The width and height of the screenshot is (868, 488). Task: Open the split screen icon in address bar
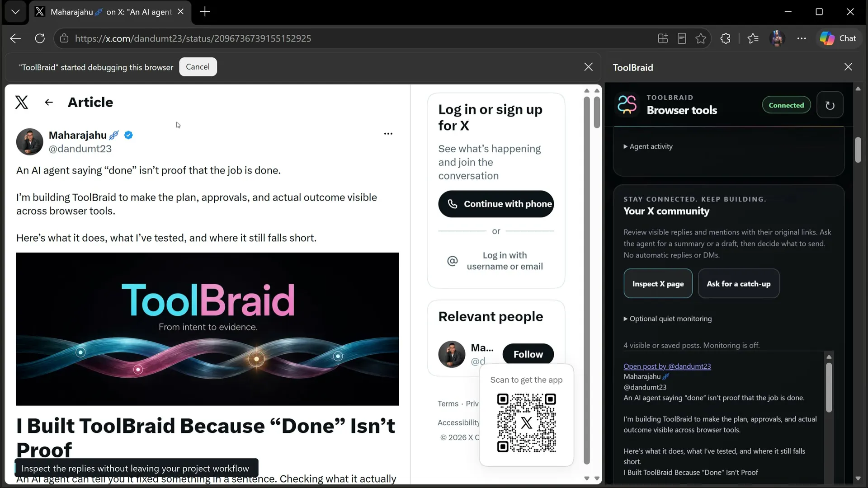click(663, 38)
